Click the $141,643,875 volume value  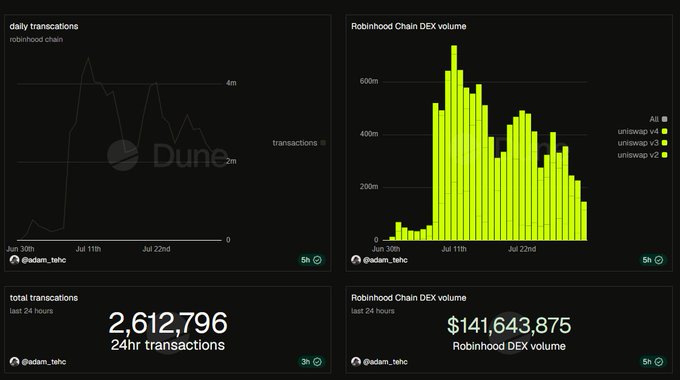point(509,325)
